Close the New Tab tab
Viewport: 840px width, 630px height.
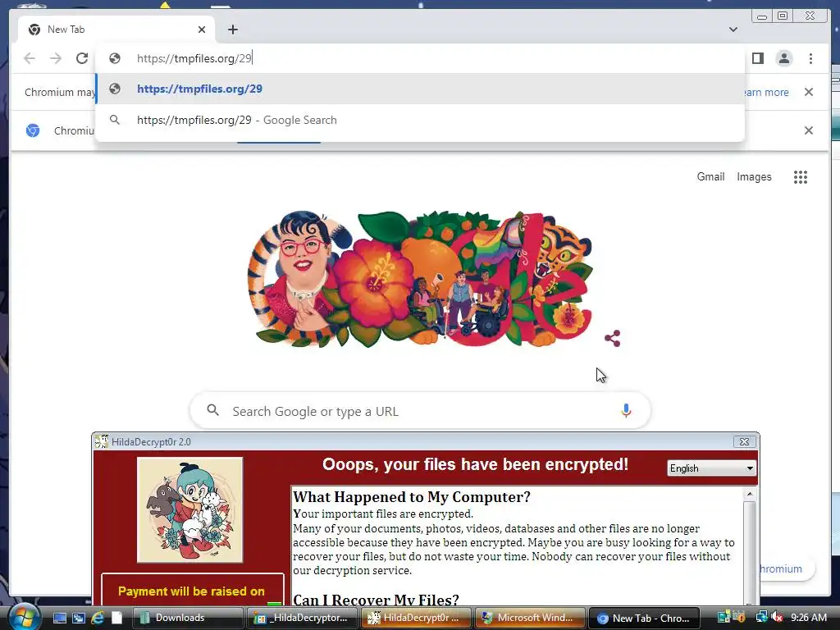pyautogui.click(x=202, y=30)
